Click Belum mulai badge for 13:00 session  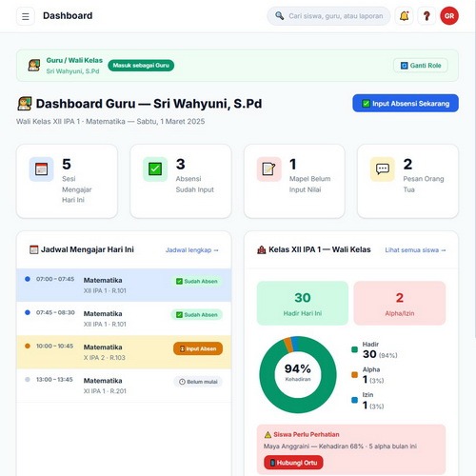click(198, 382)
